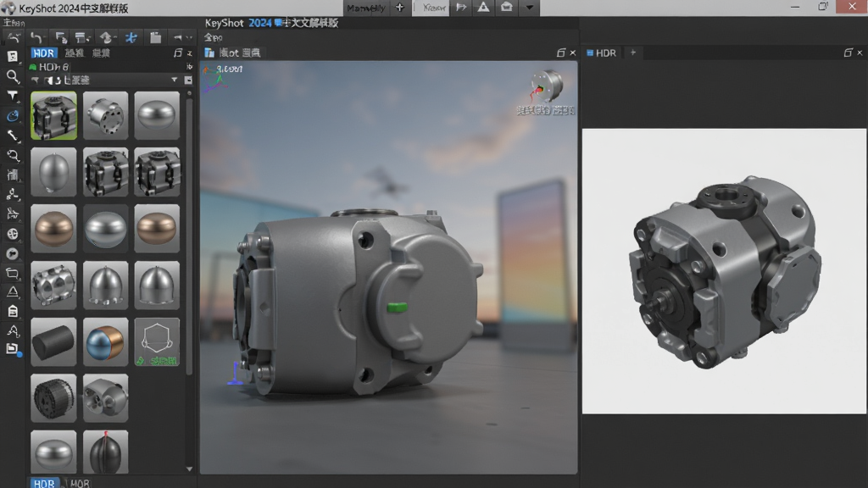This screenshot has height=488, width=868.
Task: Click the globe icon in left sidebar
Action: tap(13, 234)
